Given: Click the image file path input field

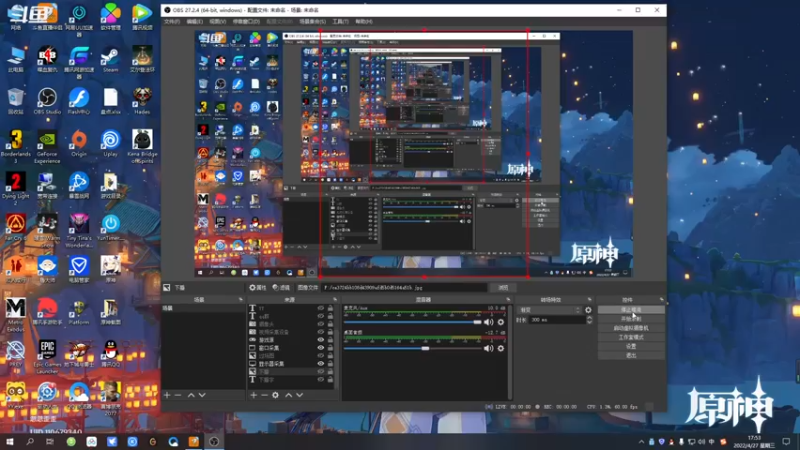Looking at the screenshot, I should coord(404,288).
